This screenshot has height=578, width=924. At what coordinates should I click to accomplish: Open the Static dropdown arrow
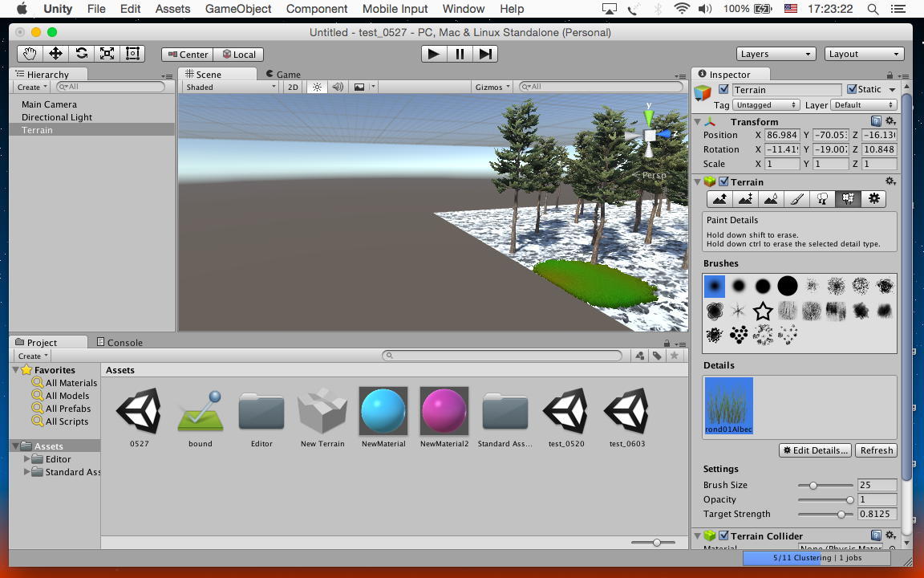pos(892,90)
